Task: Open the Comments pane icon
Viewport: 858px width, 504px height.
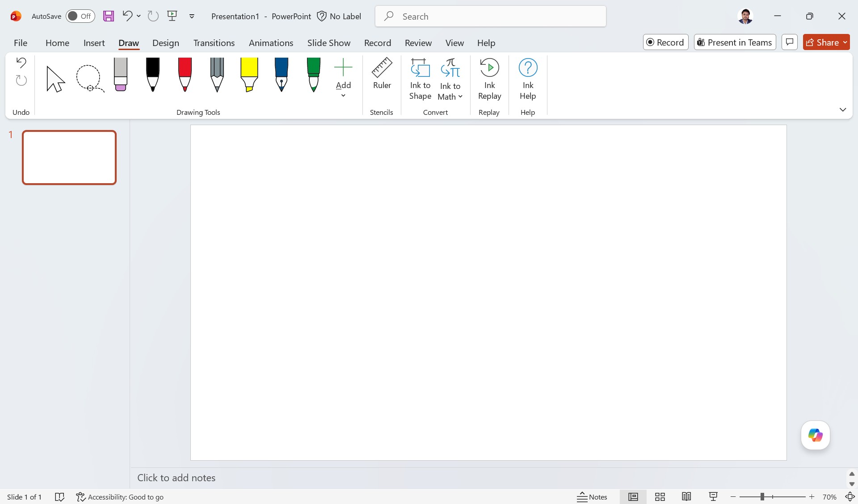Action: [x=790, y=42]
